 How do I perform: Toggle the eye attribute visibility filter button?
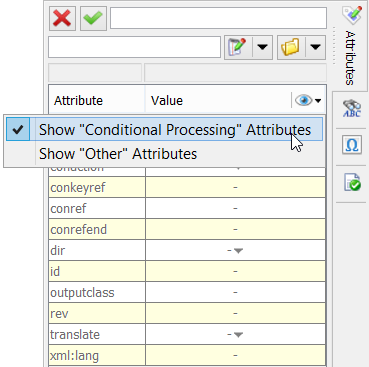tap(308, 100)
